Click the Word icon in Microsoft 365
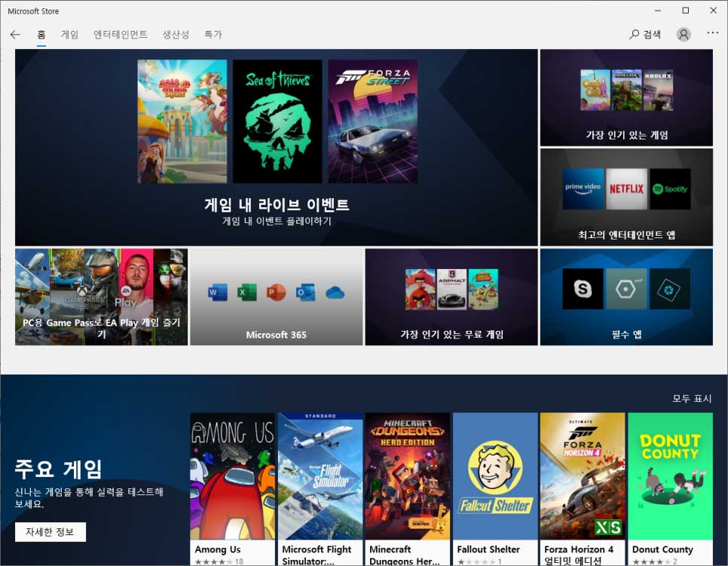This screenshot has width=728, height=566. tap(217, 292)
